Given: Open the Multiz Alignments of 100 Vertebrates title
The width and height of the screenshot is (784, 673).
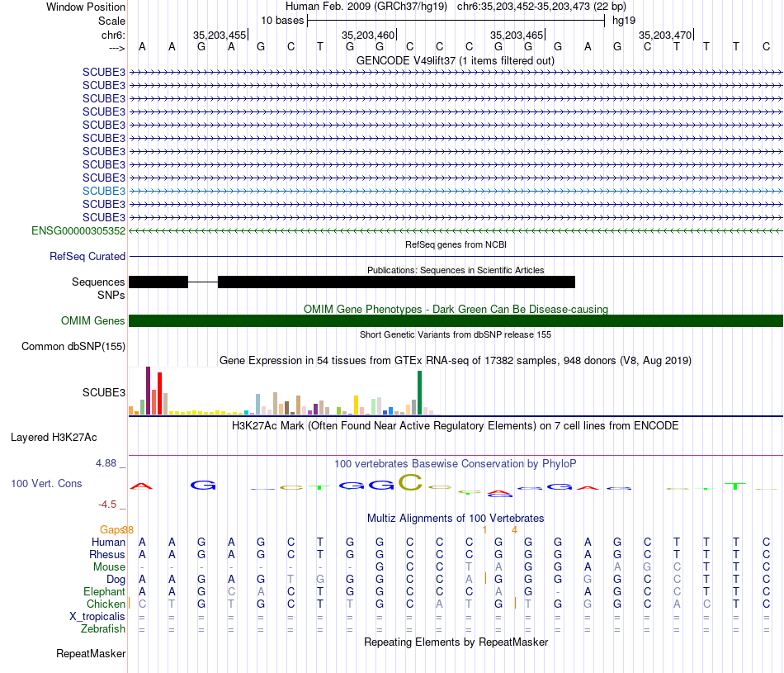Looking at the screenshot, I should pyautogui.click(x=456, y=519).
